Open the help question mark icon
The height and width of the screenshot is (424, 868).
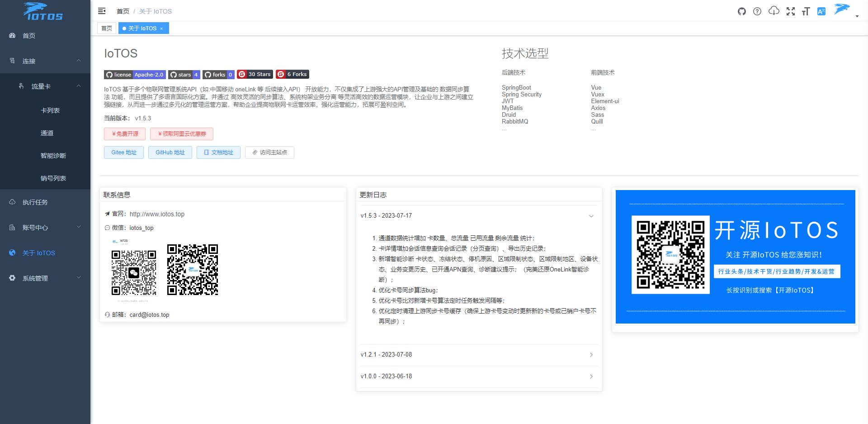757,11
